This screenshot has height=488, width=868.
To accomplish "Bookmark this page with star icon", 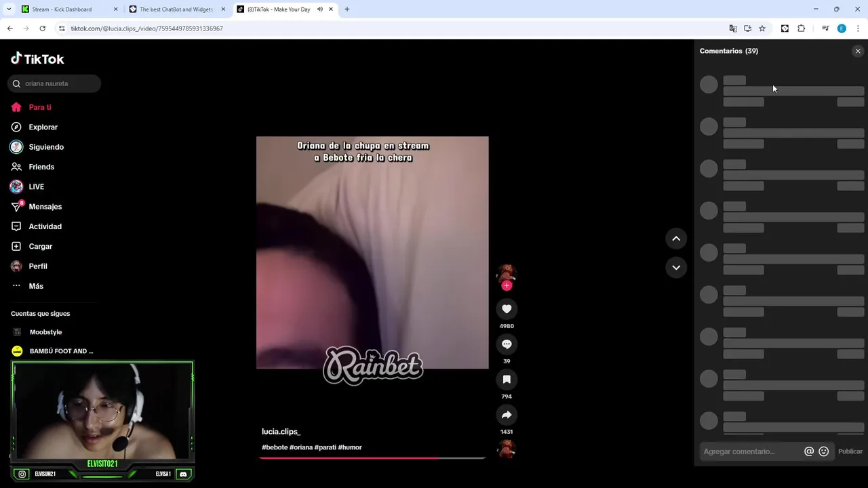I will (762, 28).
